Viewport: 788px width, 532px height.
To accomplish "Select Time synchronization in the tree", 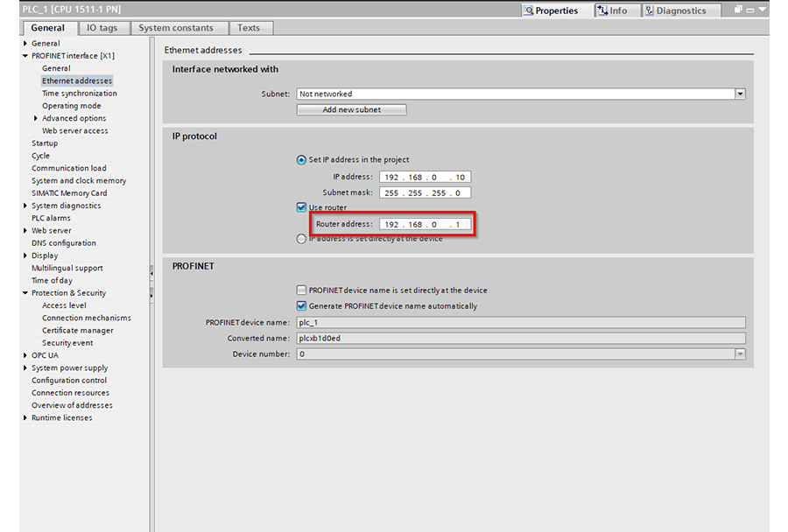I will [x=80, y=94].
